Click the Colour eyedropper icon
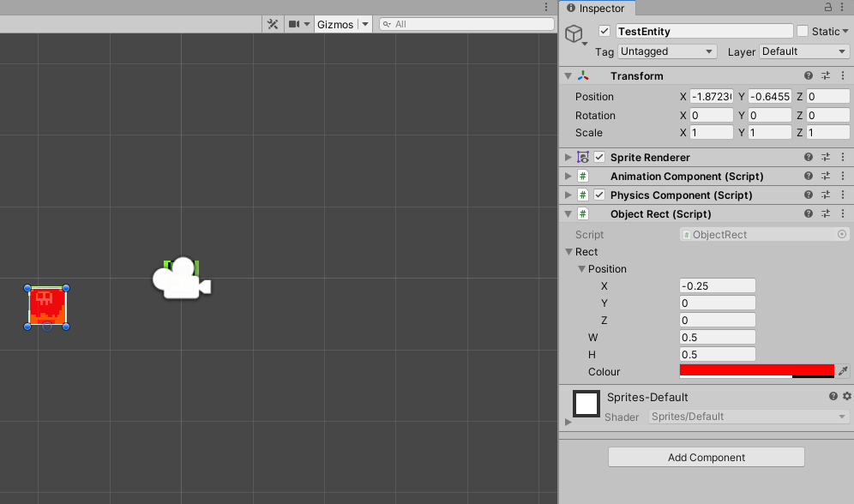Viewport: 854px width, 504px height. click(x=843, y=371)
